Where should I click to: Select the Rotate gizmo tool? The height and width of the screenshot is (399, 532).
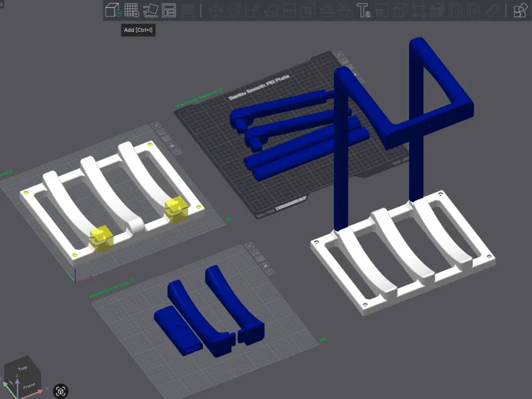[234, 10]
